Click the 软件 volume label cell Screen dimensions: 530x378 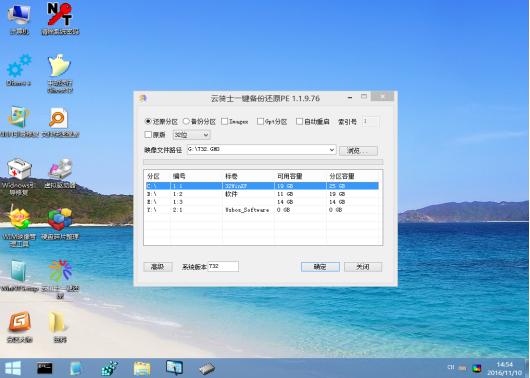tap(231, 194)
